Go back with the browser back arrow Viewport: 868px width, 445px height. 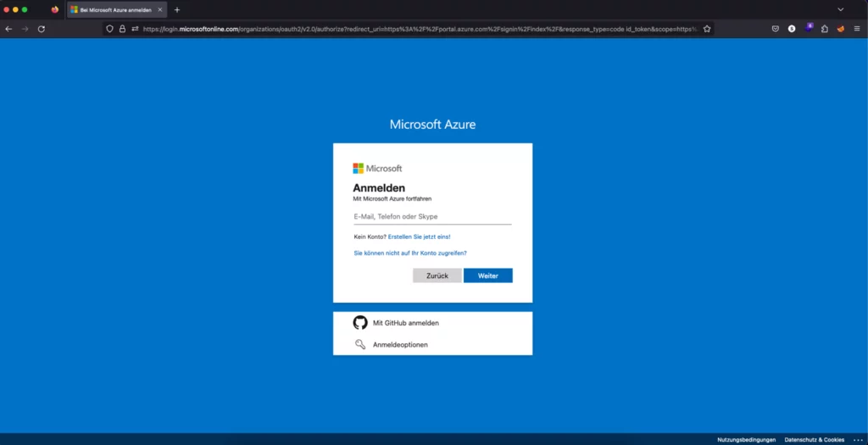click(x=8, y=29)
